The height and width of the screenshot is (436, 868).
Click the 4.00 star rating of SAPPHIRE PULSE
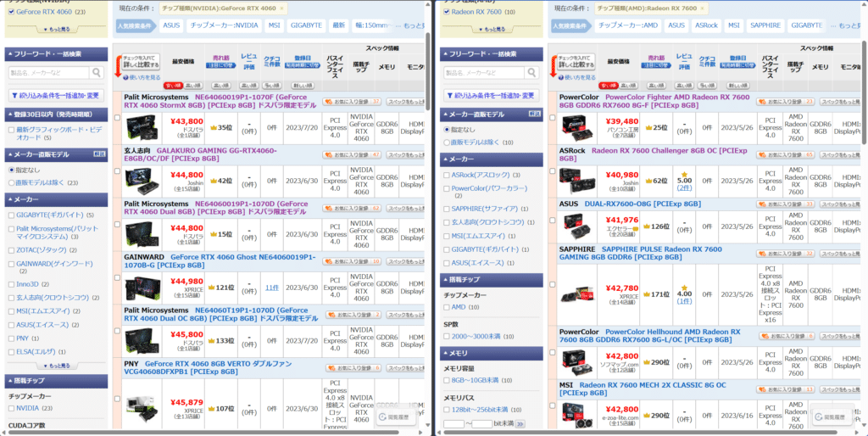[x=684, y=290]
